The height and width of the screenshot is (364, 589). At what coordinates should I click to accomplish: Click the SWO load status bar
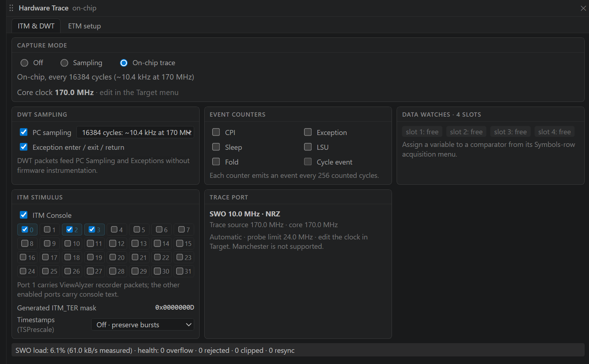(298, 350)
